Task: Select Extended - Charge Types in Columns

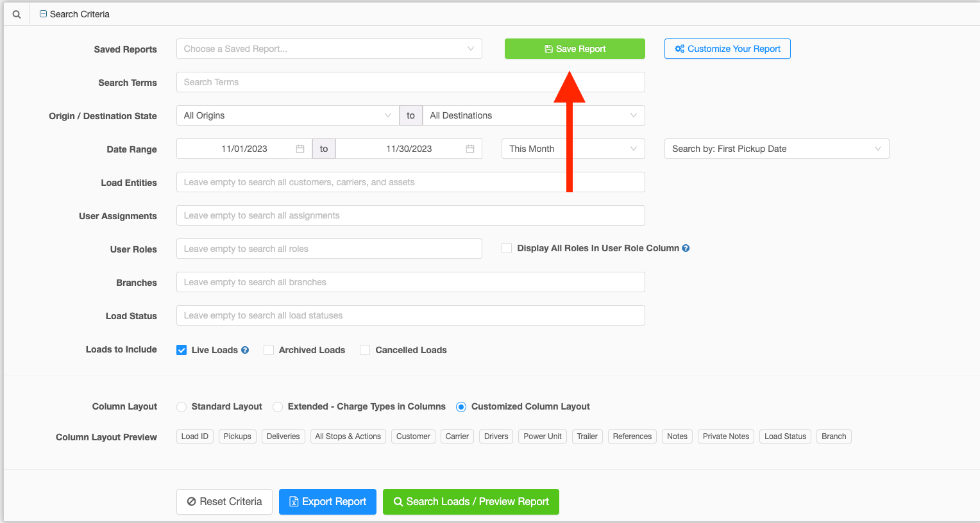Action: (278, 406)
